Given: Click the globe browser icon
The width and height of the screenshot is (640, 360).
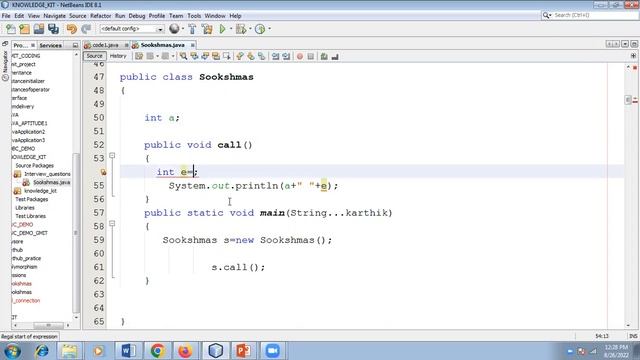Looking at the screenshot, I should coord(174,29).
